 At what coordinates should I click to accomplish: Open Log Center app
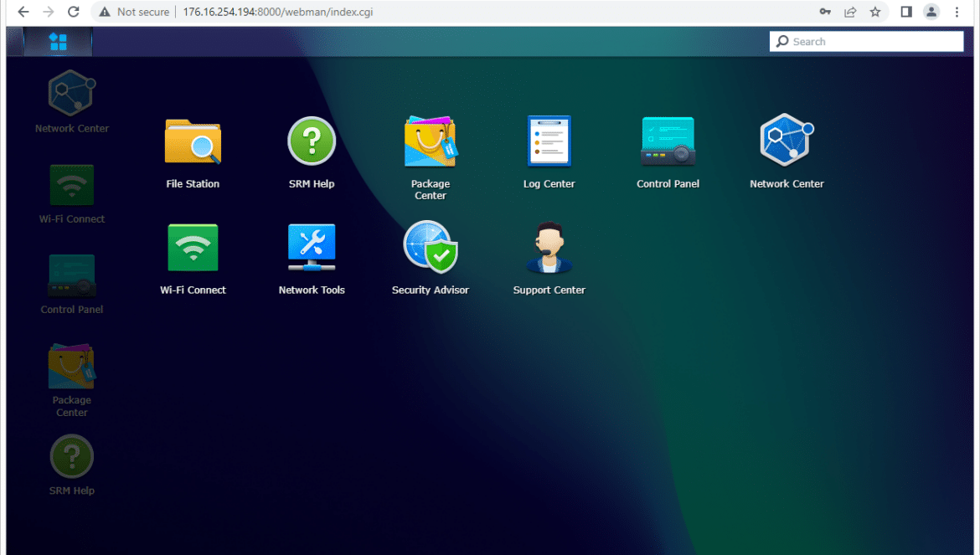tap(549, 152)
